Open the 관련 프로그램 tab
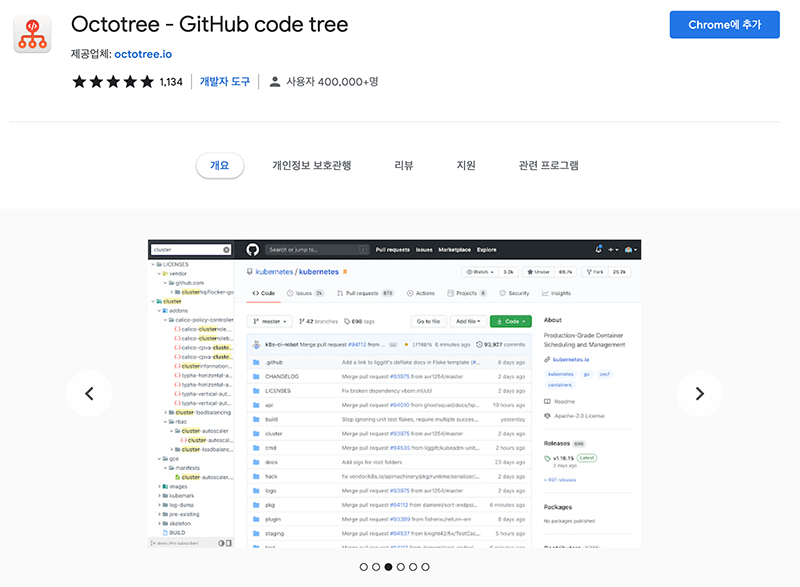 pos(548,165)
